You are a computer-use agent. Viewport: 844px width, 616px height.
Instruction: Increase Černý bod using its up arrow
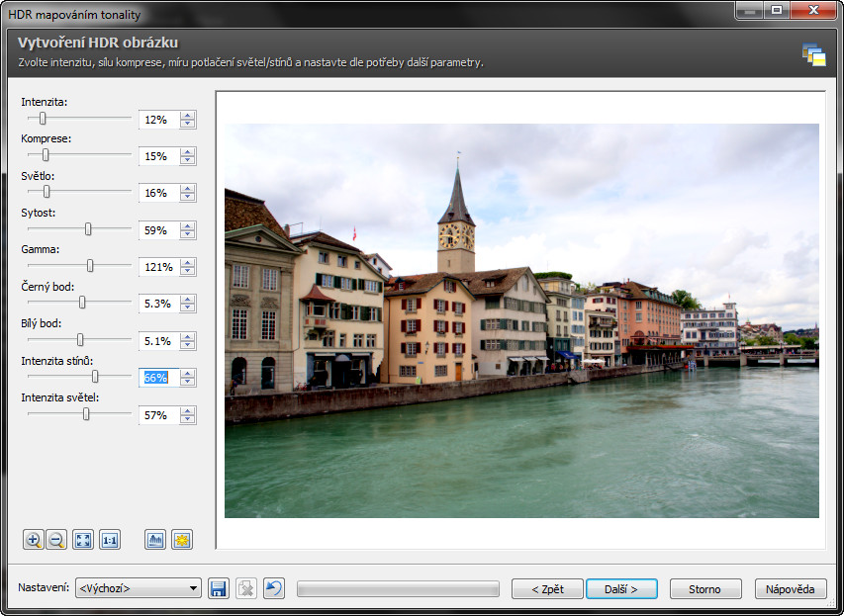click(x=188, y=300)
